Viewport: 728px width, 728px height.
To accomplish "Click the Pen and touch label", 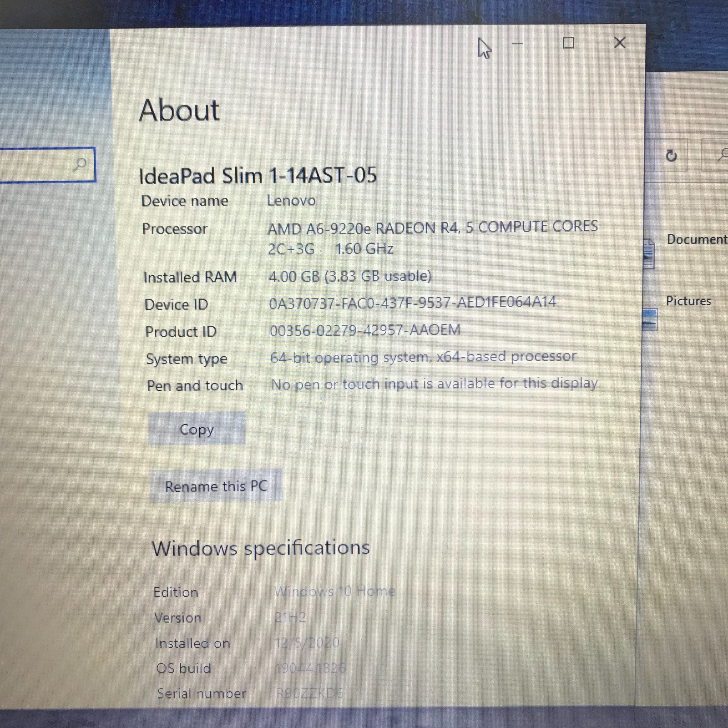I will pos(195,386).
